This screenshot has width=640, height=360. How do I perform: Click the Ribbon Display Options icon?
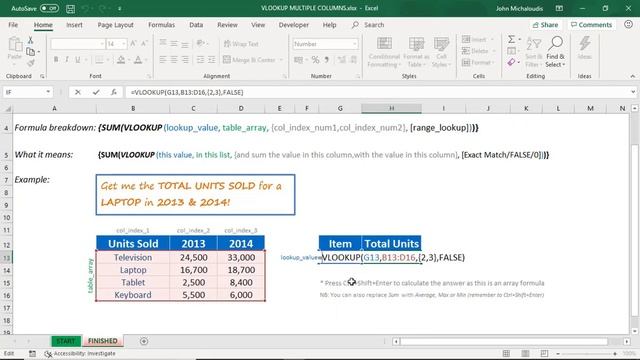(x=559, y=8)
